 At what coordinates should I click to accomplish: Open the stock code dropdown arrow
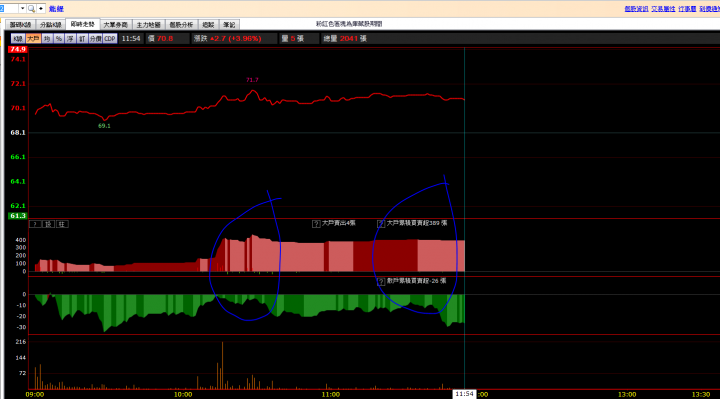pyautogui.click(x=22, y=9)
